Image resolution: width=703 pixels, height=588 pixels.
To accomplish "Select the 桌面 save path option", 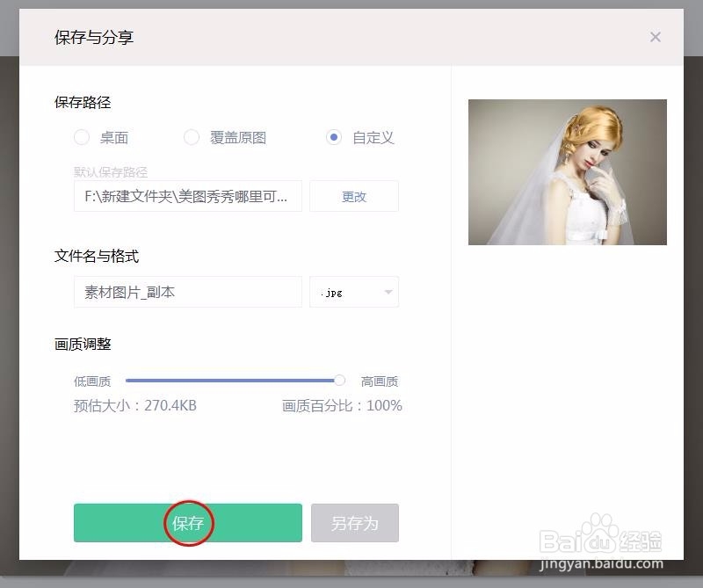I will [x=82, y=137].
